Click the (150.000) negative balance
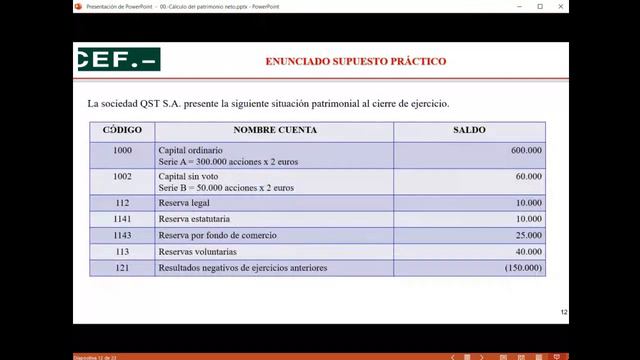640x360 pixels. [x=524, y=268]
